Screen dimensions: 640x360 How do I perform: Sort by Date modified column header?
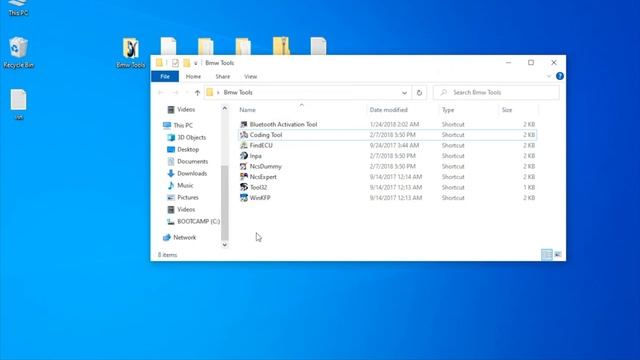click(x=402, y=110)
